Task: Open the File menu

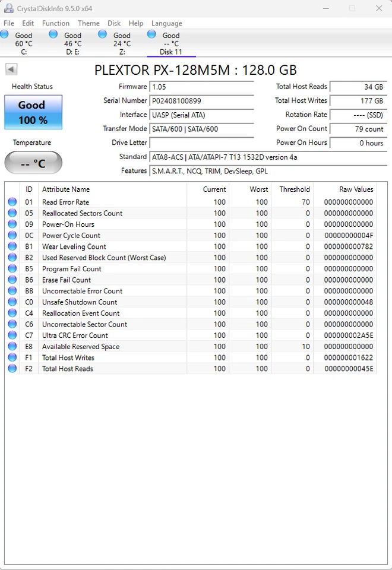Action: click(x=9, y=23)
